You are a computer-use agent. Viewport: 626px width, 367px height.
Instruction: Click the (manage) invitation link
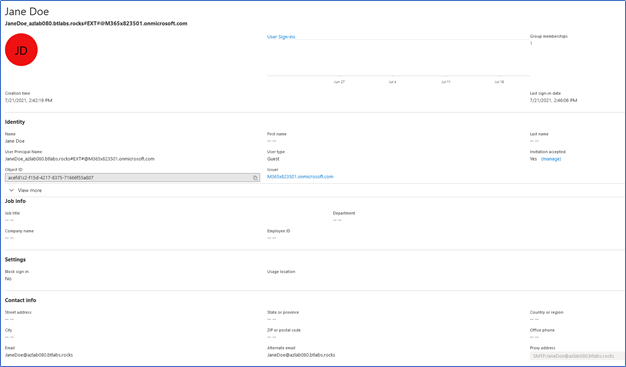coord(551,159)
